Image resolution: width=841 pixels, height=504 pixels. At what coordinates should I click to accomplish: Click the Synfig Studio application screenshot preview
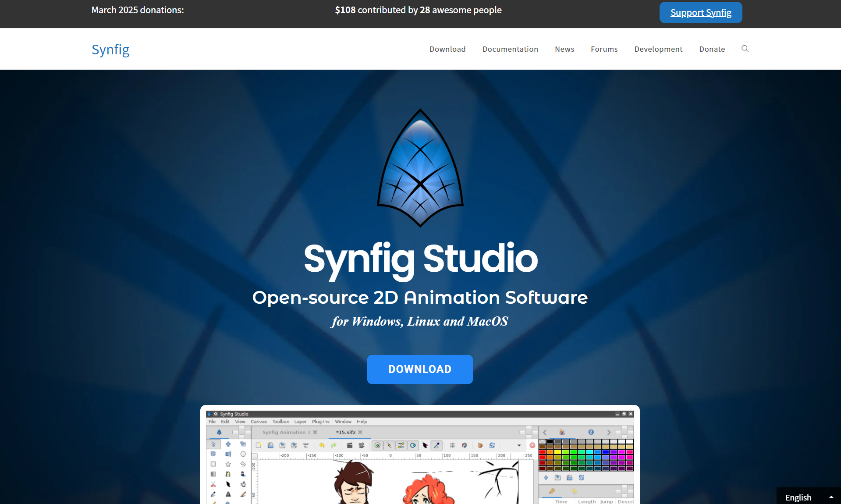coord(420,455)
